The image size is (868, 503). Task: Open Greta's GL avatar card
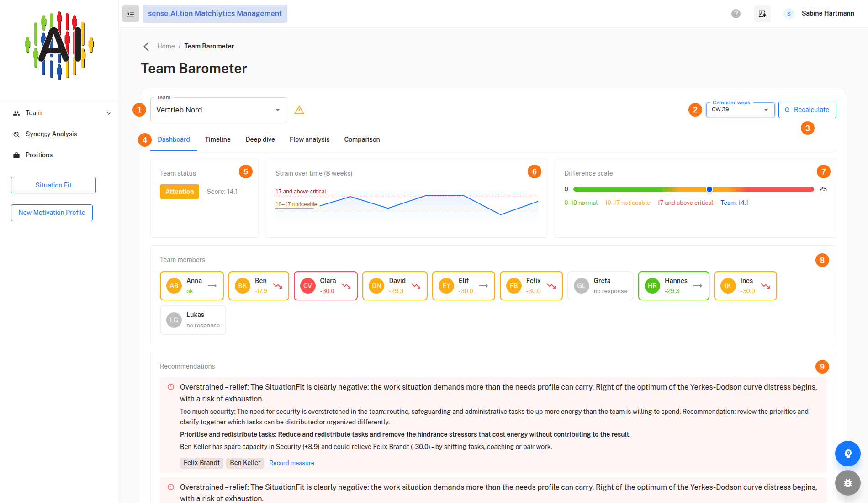pos(600,286)
